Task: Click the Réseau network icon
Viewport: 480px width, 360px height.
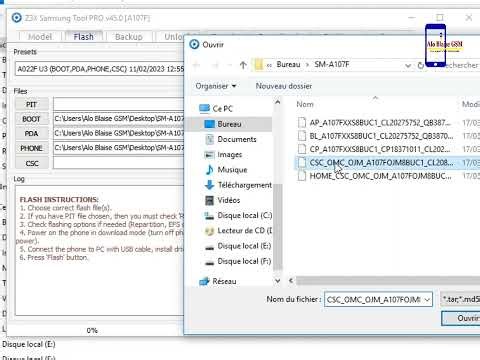Action: click(204, 281)
